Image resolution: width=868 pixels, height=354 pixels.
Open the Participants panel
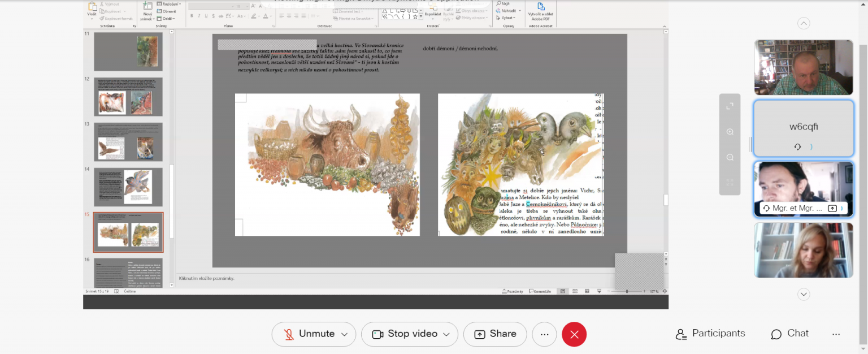click(710, 334)
